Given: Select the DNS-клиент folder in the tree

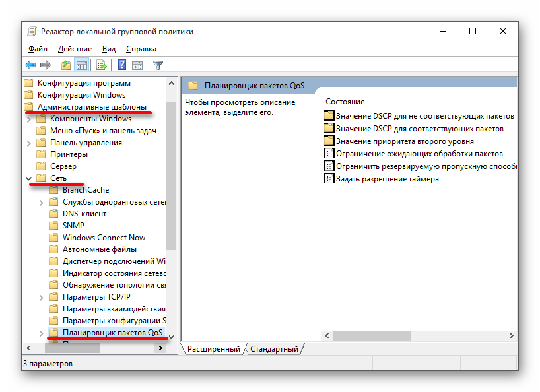Looking at the screenshot, I should click(x=84, y=214).
